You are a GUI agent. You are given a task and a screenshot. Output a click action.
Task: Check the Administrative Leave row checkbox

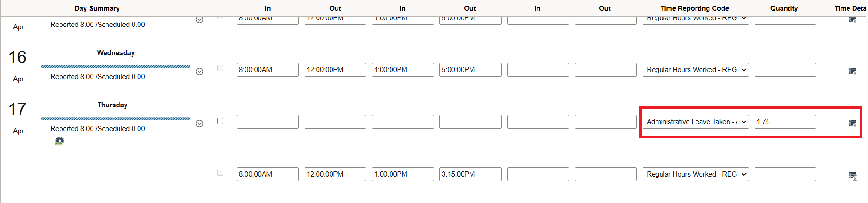pyautogui.click(x=220, y=121)
